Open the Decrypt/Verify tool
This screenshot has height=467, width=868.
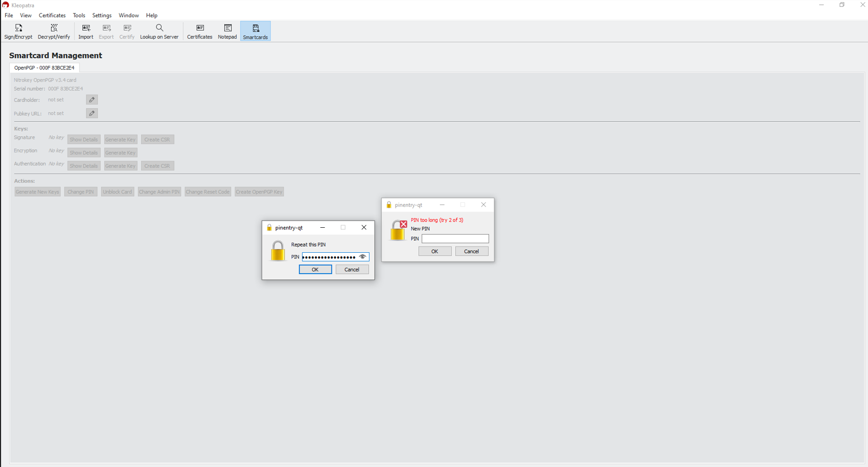tap(54, 31)
